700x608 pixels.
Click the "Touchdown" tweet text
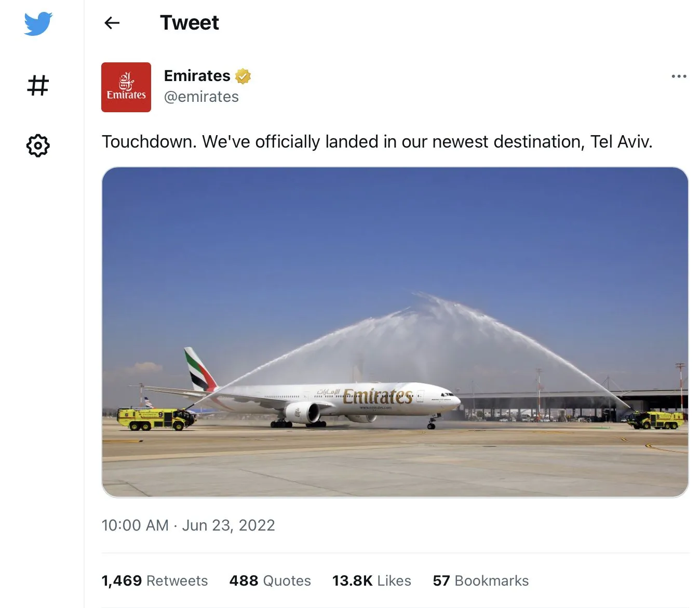click(x=377, y=141)
